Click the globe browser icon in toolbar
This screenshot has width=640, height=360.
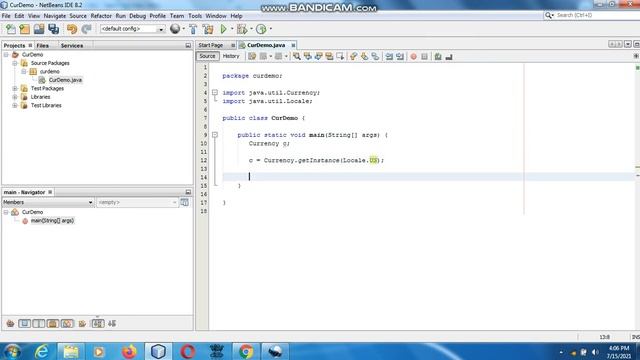coord(175,29)
